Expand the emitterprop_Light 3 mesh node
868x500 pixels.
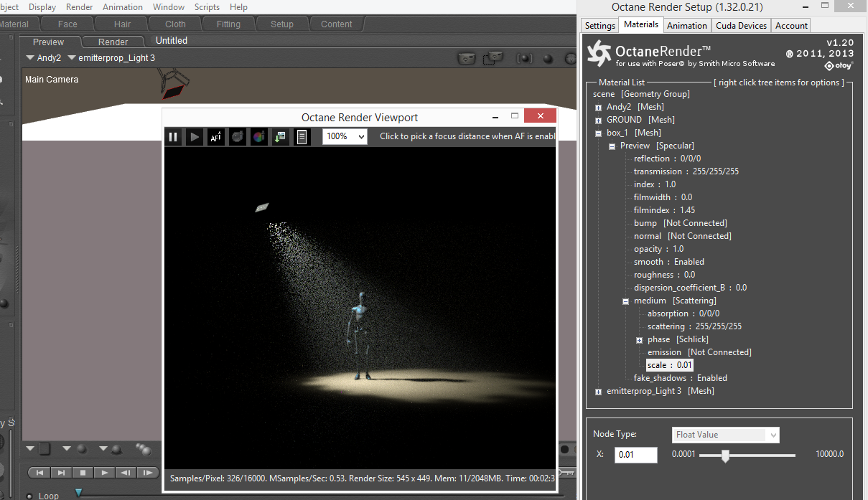pos(599,391)
